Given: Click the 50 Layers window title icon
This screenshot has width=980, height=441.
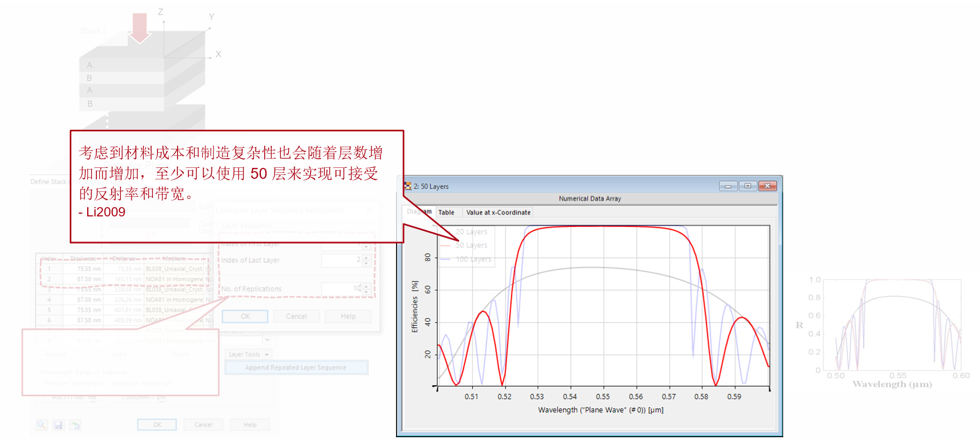Looking at the screenshot, I should point(407,186).
